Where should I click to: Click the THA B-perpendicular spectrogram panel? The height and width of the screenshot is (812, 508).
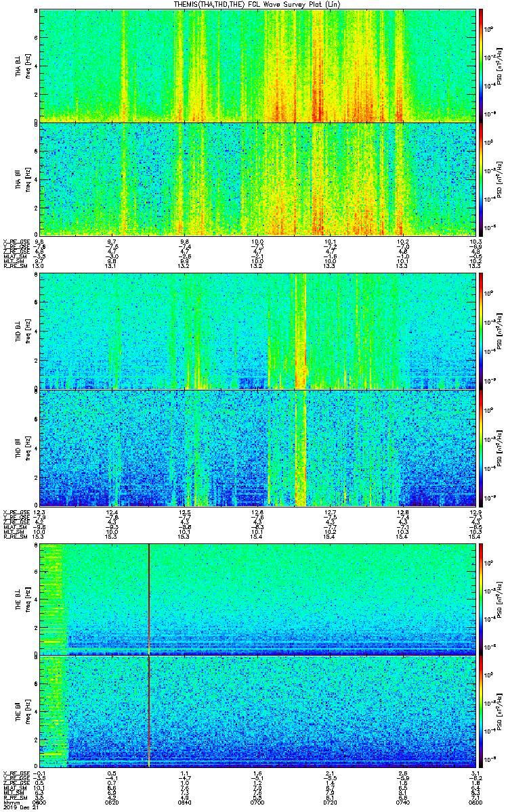click(257, 65)
